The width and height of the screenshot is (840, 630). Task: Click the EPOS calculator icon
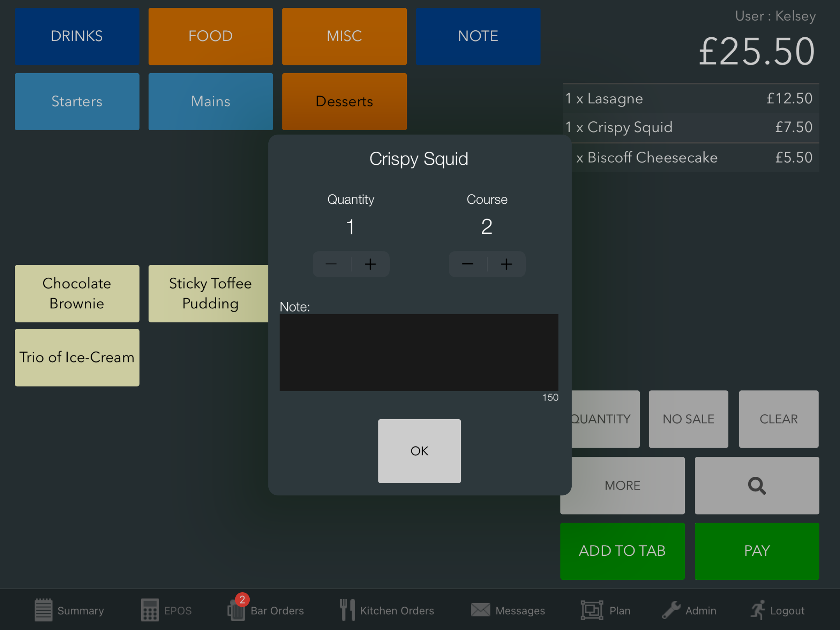click(150, 610)
